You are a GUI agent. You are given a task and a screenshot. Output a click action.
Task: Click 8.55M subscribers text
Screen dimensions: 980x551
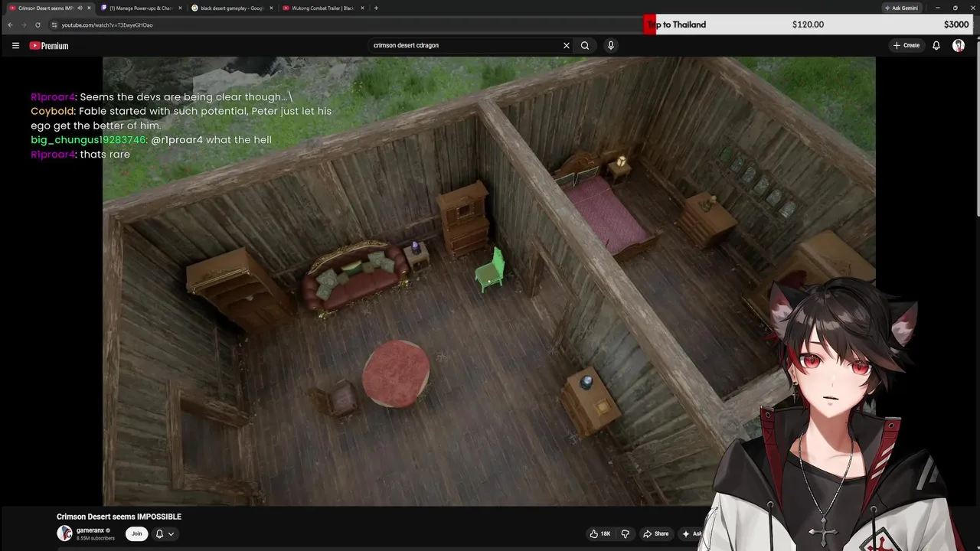click(x=96, y=539)
